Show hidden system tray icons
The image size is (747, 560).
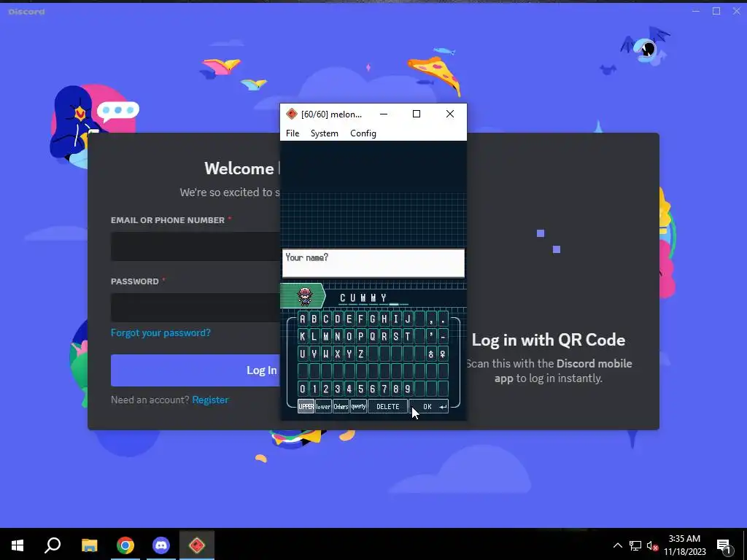[x=617, y=545]
